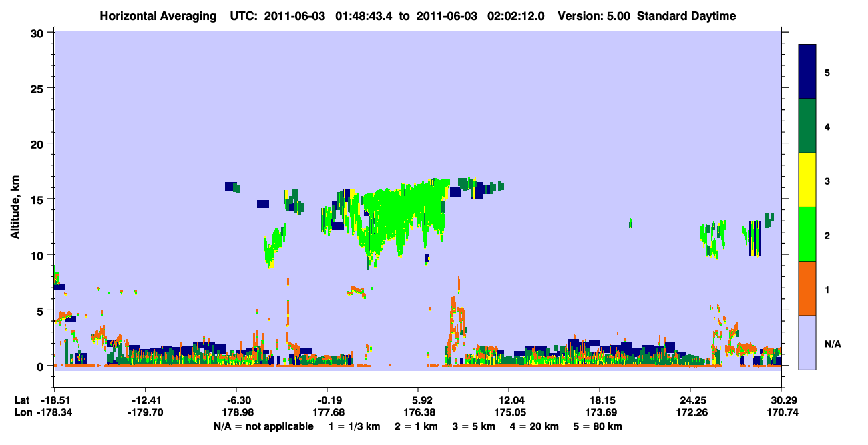Click the longitude value '-179.70'
The height and width of the screenshot is (445, 868).
point(145,412)
